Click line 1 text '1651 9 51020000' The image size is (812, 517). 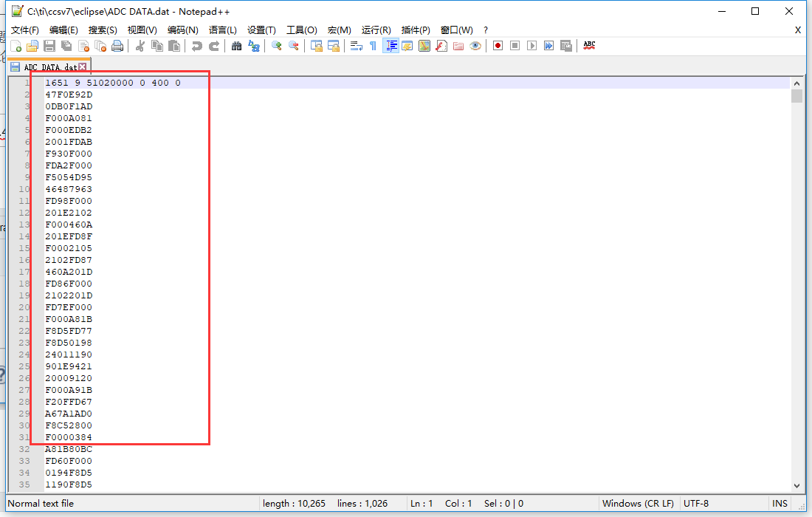[x=89, y=83]
